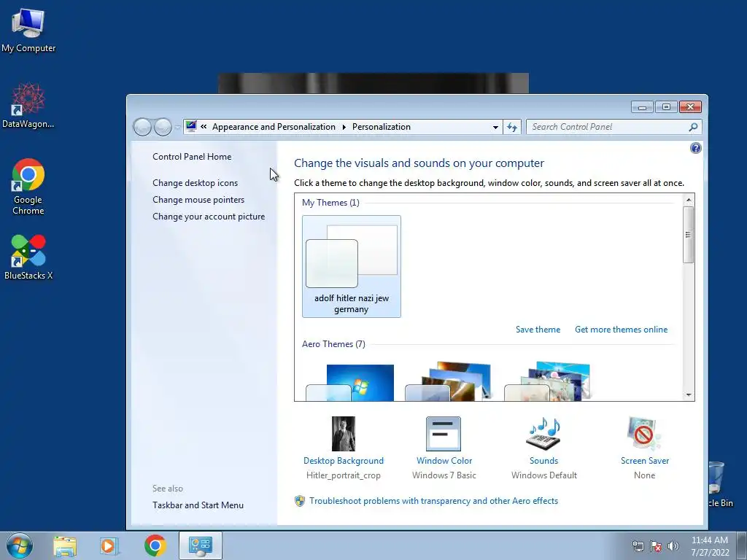Click Get more themes online link
747x560 pixels.
coord(622,330)
